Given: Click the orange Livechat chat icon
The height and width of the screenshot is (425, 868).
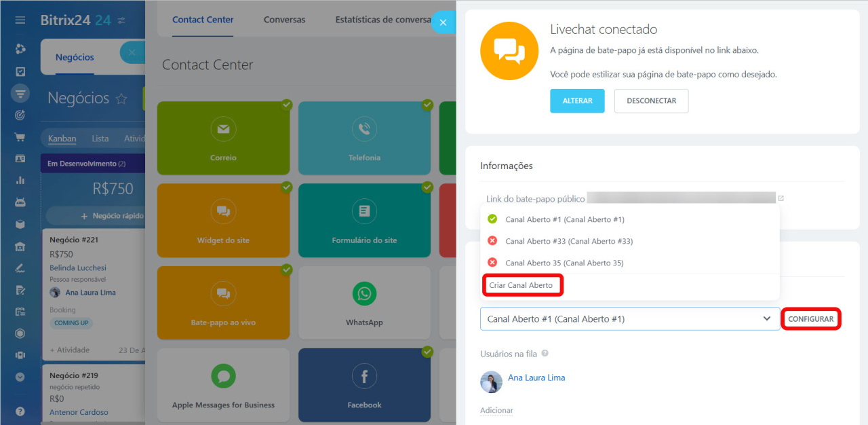Looking at the screenshot, I should tap(509, 52).
